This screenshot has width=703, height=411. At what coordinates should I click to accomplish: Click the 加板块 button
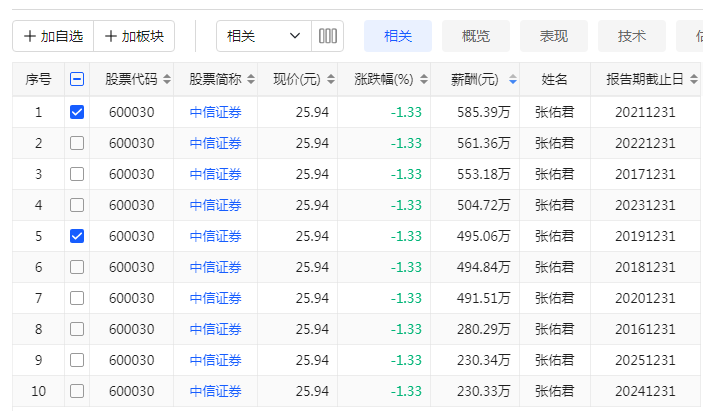tap(134, 36)
